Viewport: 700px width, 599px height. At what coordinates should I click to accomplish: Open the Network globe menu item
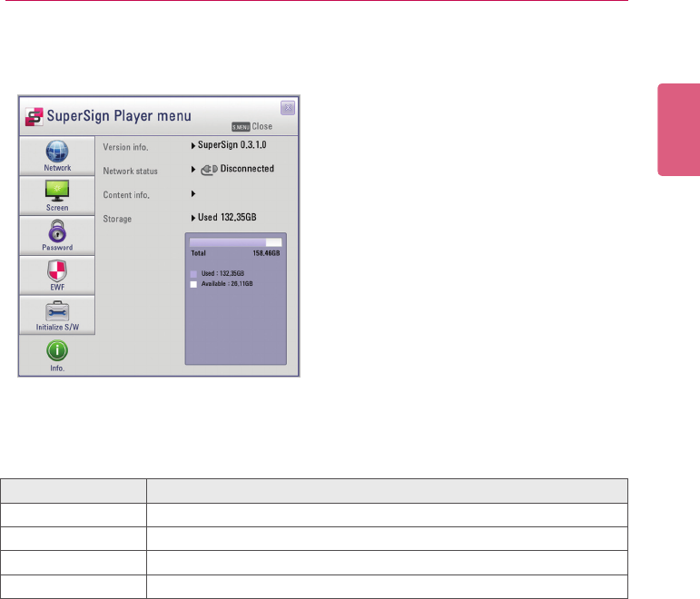[x=57, y=156]
